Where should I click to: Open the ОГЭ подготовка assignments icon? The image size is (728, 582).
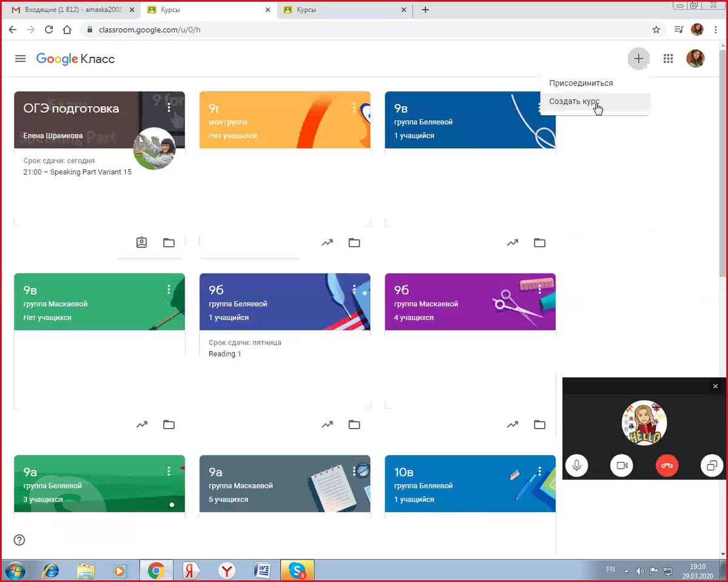[141, 242]
